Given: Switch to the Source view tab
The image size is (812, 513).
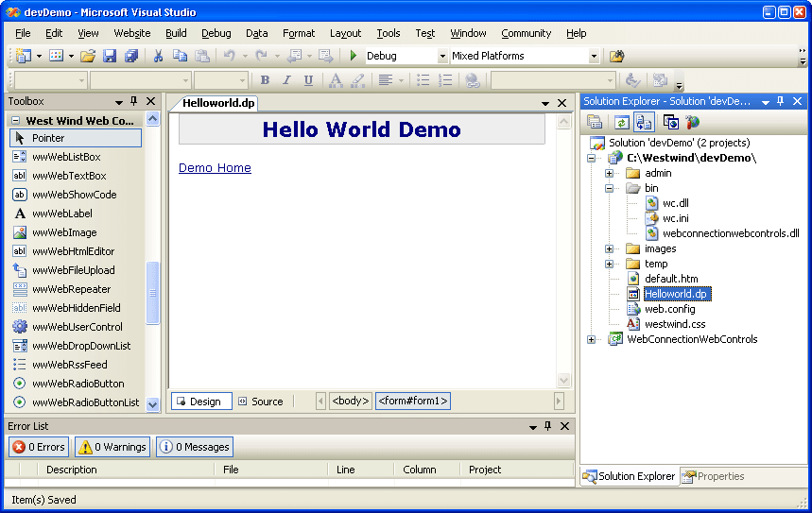Looking at the screenshot, I should click(261, 402).
